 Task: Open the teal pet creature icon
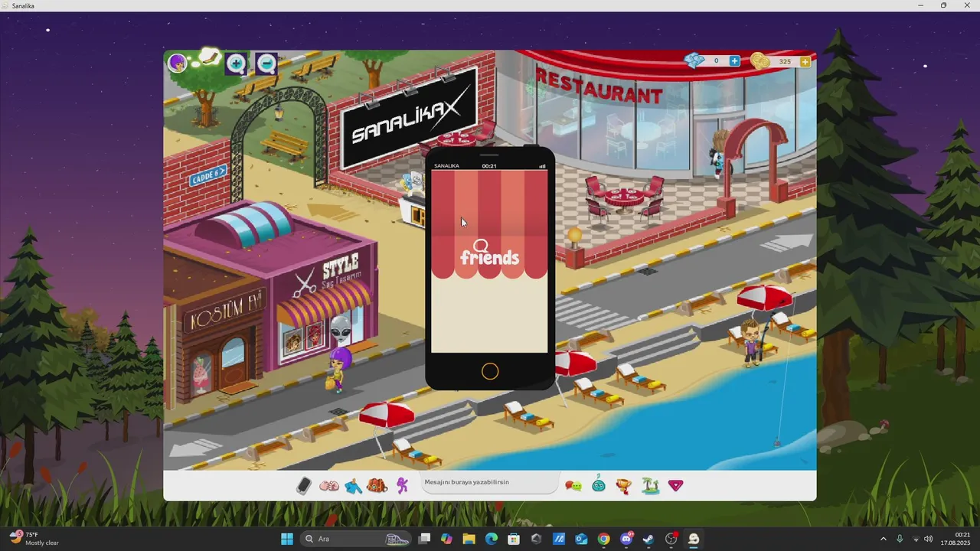[x=599, y=484]
